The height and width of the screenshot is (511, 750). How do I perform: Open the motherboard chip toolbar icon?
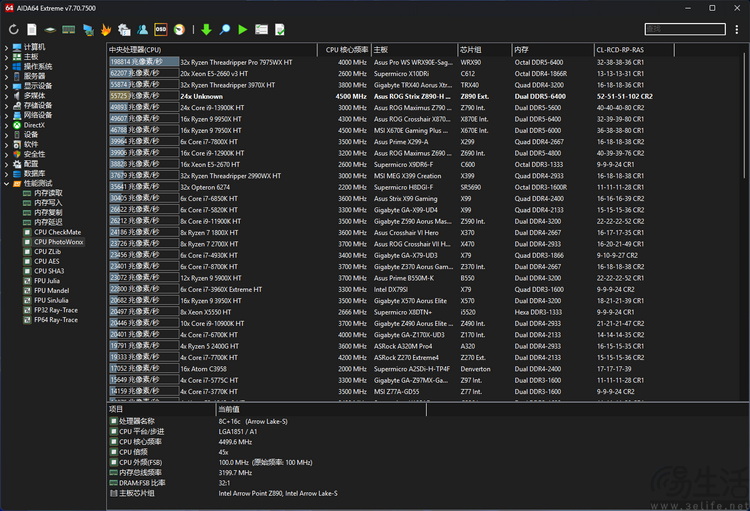50,30
